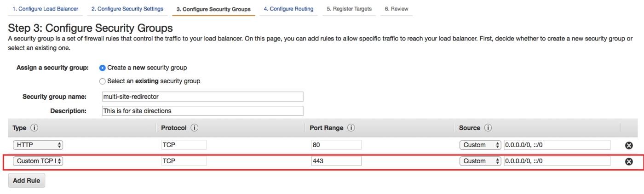Open the Custom TCP type dropdown
Image resolution: width=644 pixels, height=194 pixels.
pos(38,161)
